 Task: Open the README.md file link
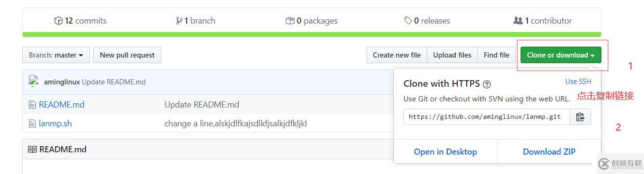pos(61,105)
